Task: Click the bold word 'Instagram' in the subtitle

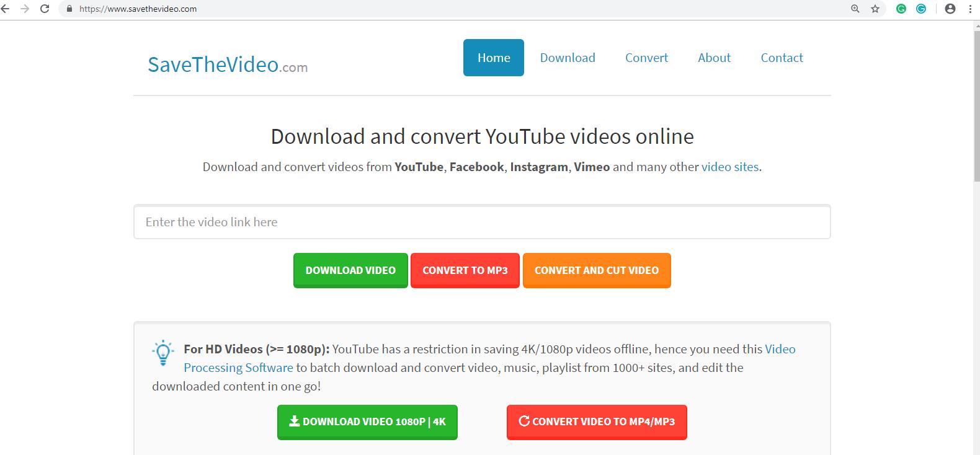Action: click(539, 167)
